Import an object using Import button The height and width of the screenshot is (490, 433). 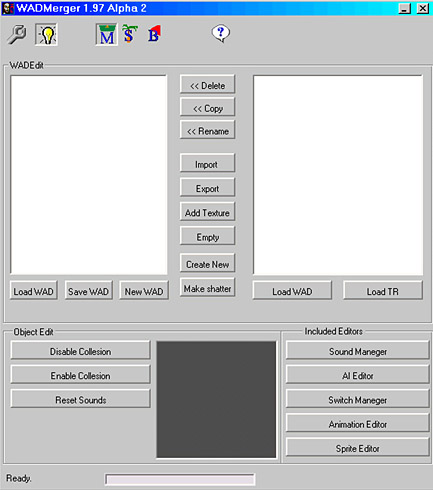207,163
